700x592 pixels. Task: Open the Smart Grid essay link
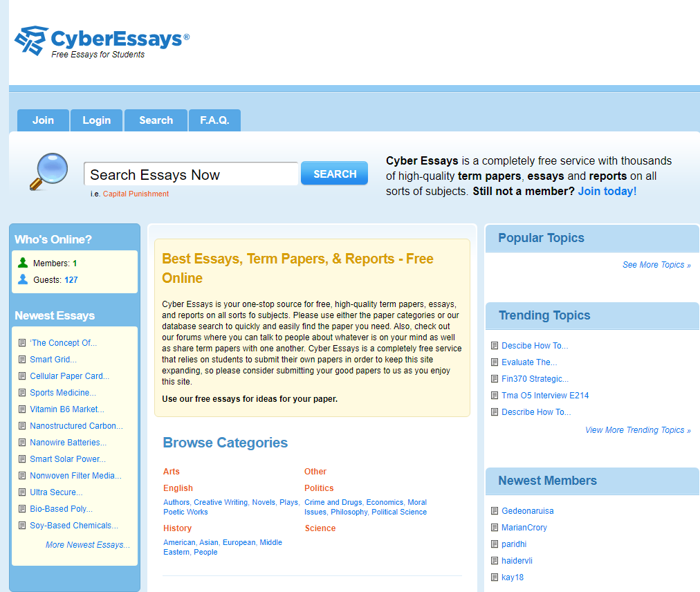pos(53,360)
